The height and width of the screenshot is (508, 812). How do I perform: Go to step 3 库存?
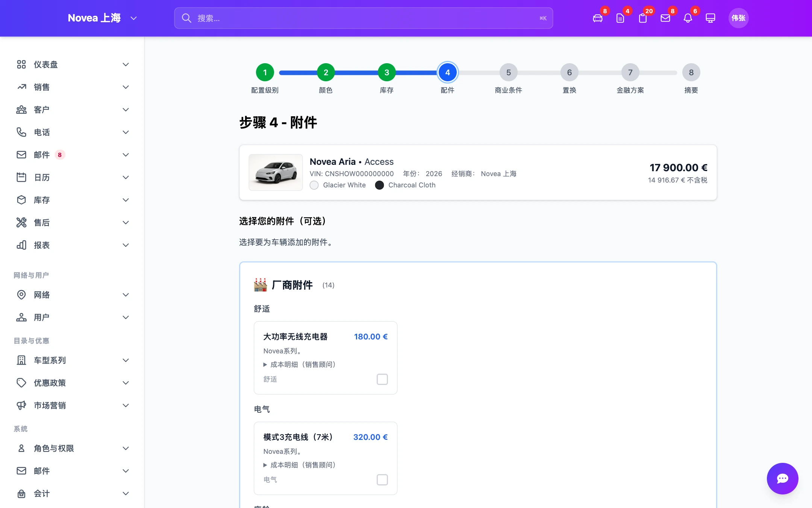pyautogui.click(x=387, y=72)
